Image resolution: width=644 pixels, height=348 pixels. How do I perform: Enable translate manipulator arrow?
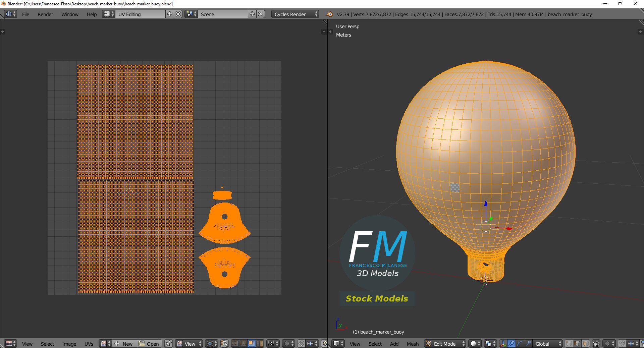[512, 344]
